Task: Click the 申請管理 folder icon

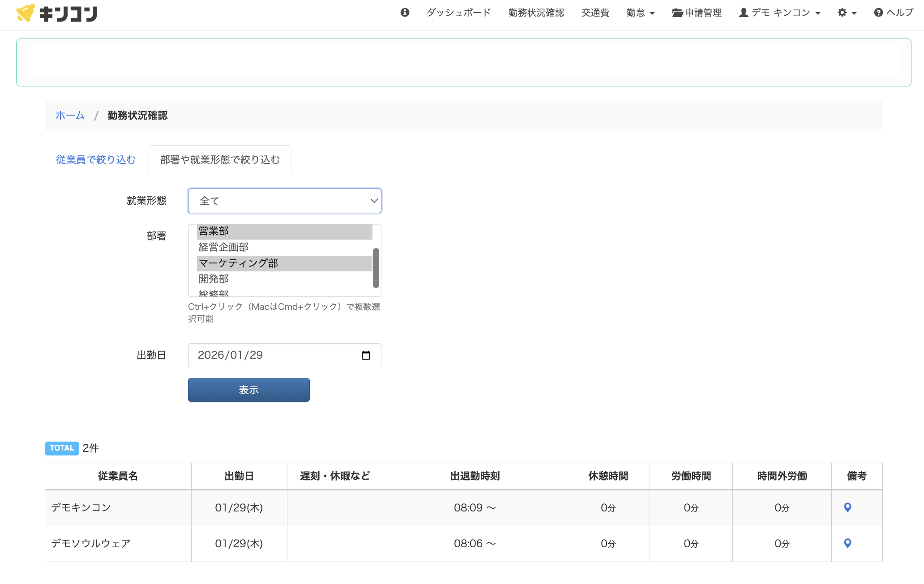Action: pyautogui.click(x=677, y=13)
